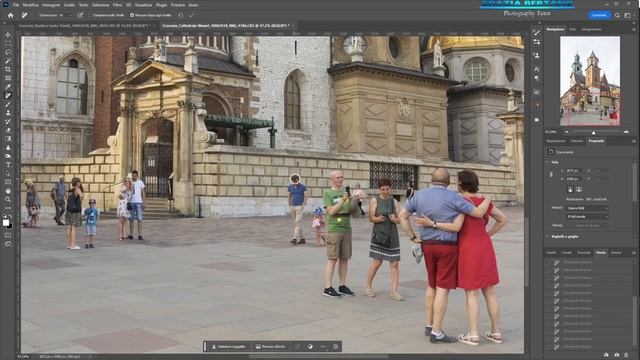Close the Cattedrale Wawel document tab
This screenshot has height=360, width=640.
pyautogui.click(x=293, y=26)
